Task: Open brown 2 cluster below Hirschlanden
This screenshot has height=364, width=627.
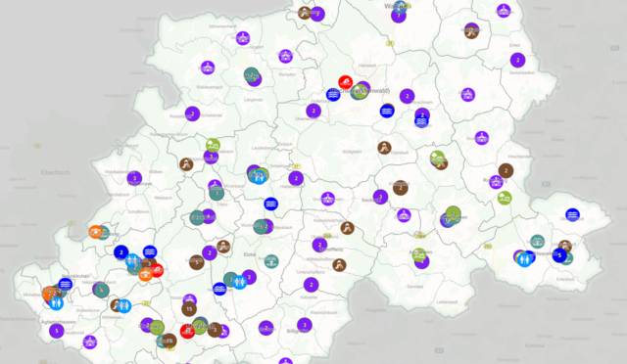Action: point(506,170)
